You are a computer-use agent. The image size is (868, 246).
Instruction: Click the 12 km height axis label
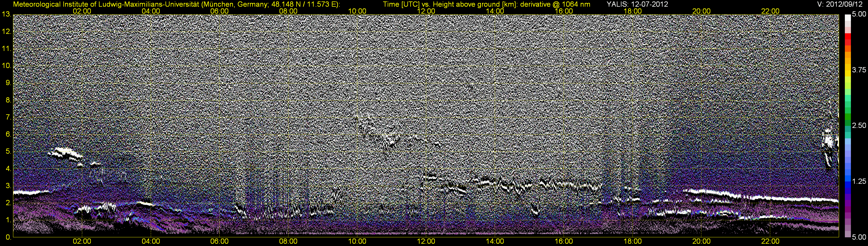(x=7, y=31)
